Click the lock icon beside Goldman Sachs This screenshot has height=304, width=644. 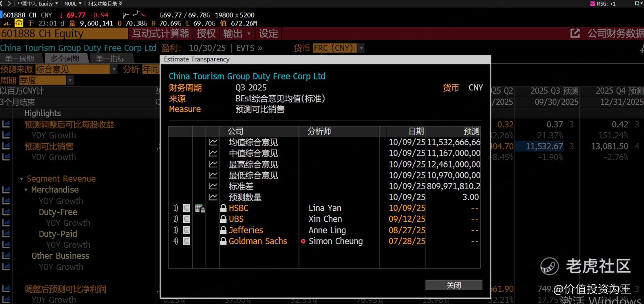coord(223,241)
